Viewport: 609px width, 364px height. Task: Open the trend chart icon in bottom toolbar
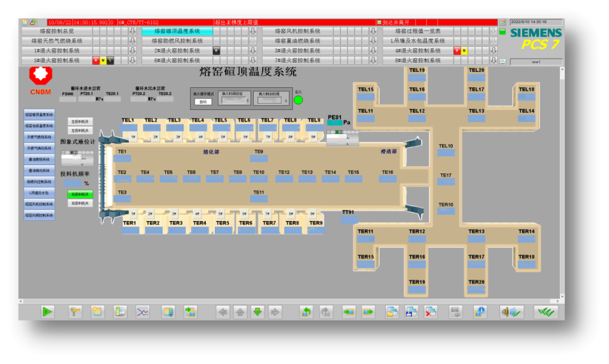[x=143, y=311]
